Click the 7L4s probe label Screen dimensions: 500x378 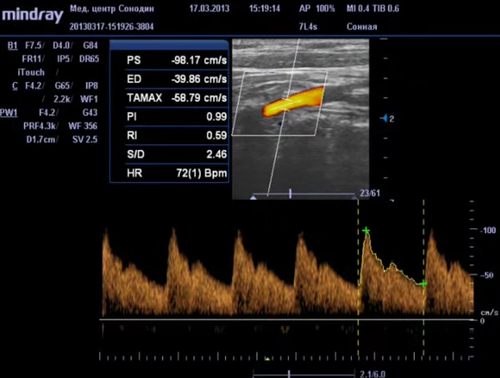308,27
